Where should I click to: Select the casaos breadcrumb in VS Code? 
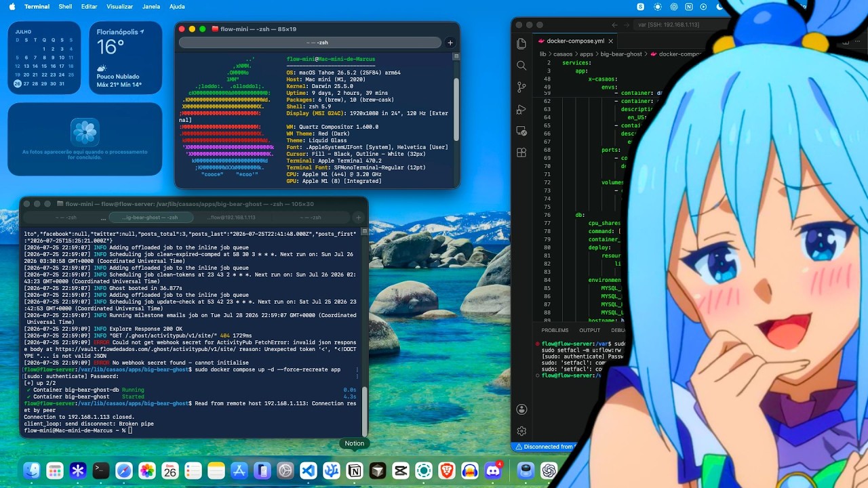[x=563, y=54]
